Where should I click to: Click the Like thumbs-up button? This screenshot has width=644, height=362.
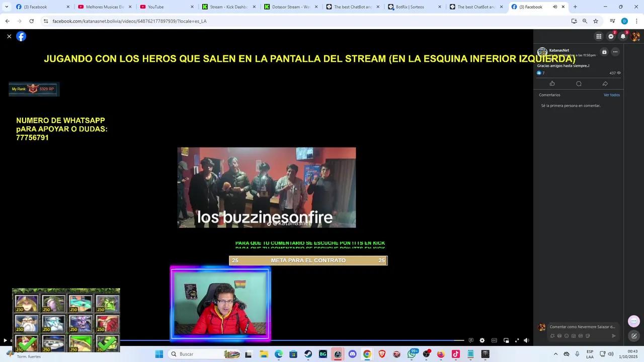coord(552,83)
